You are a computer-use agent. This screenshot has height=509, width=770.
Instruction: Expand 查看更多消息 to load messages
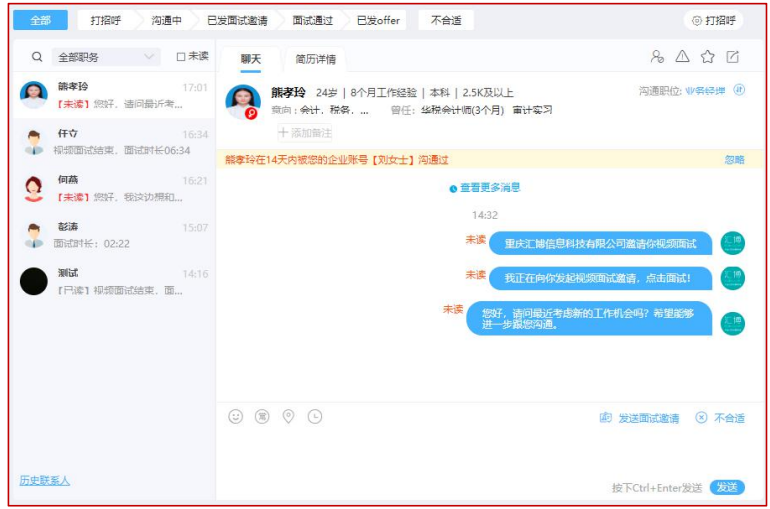tap(485, 187)
